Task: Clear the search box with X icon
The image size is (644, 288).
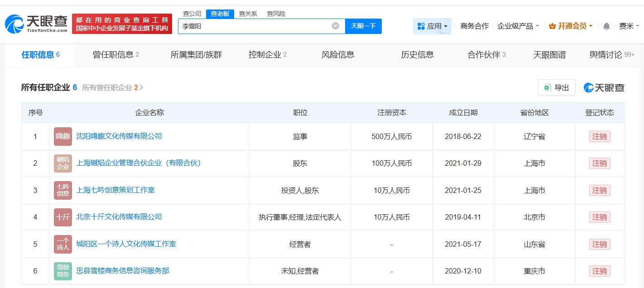Action: 335,26
